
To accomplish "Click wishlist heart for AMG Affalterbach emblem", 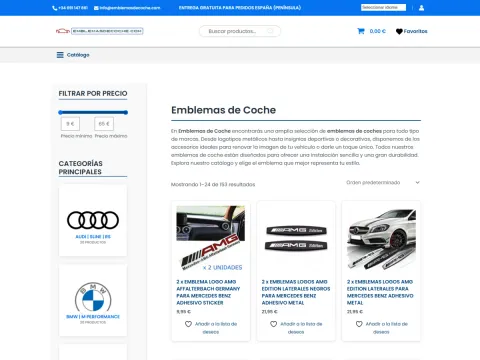I will coord(188,324).
